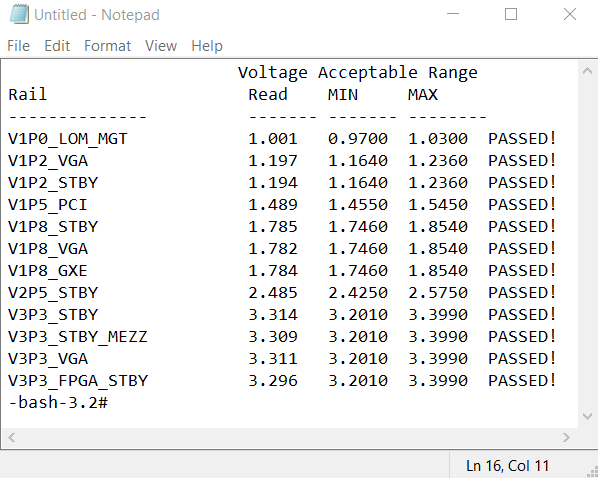
Task: Click the PASSED! text on V2P5_STBY row
Action: pos(522,293)
